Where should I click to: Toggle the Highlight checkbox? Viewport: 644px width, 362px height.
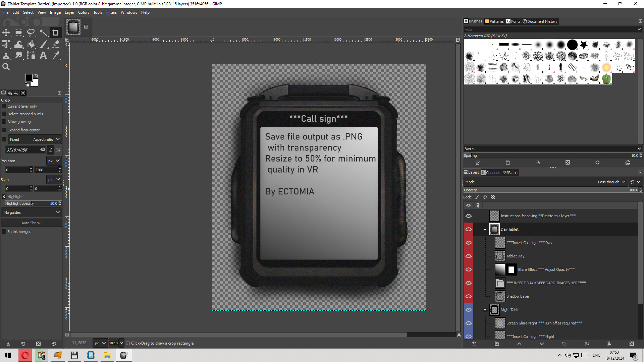pos(4,197)
